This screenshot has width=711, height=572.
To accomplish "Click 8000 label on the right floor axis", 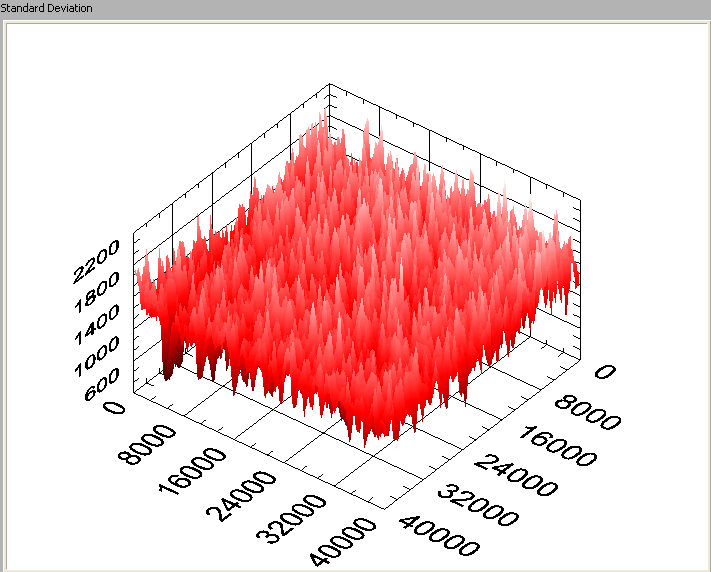I will click(x=588, y=412).
